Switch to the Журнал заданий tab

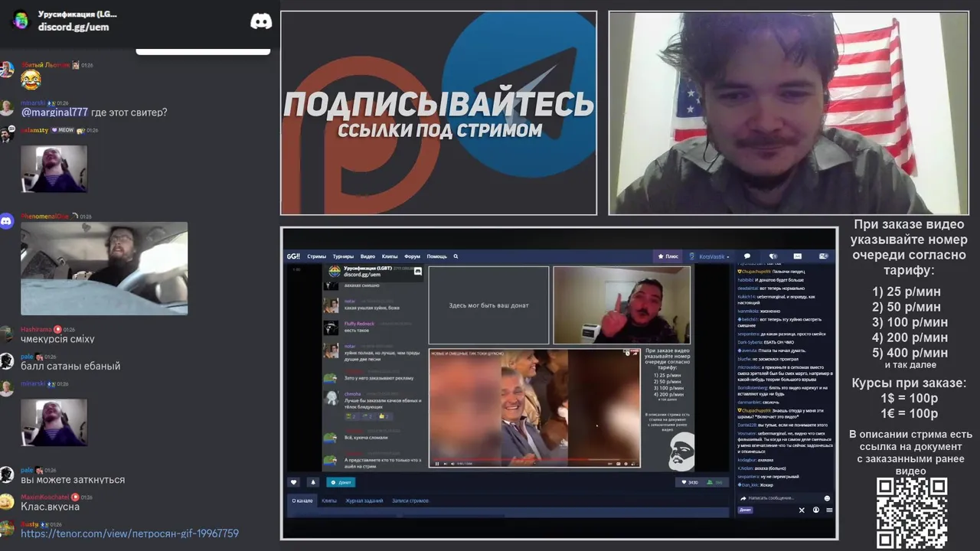point(364,500)
